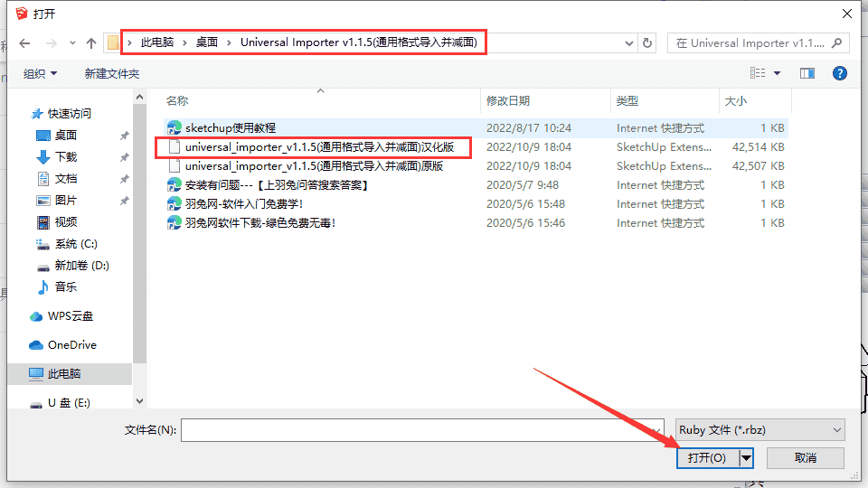This screenshot has height=488, width=868.
Task: Click 此电脑 in the address breadcrumb
Action: (157, 42)
